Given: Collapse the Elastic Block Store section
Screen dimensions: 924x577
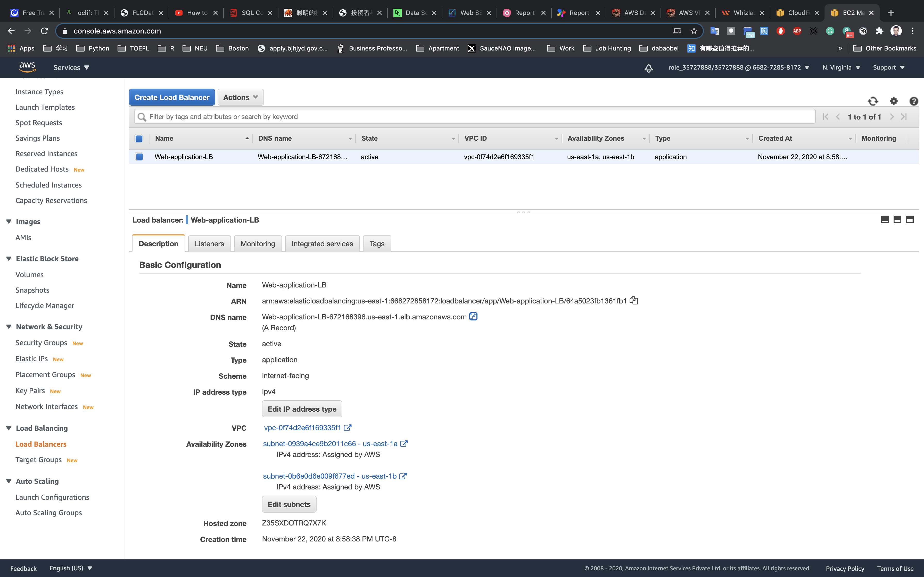Looking at the screenshot, I should click(9, 259).
